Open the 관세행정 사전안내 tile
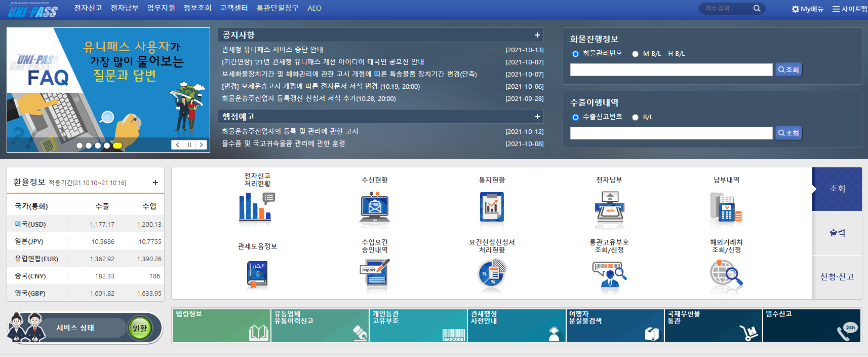The image size is (868, 357). [x=517, y=326]
